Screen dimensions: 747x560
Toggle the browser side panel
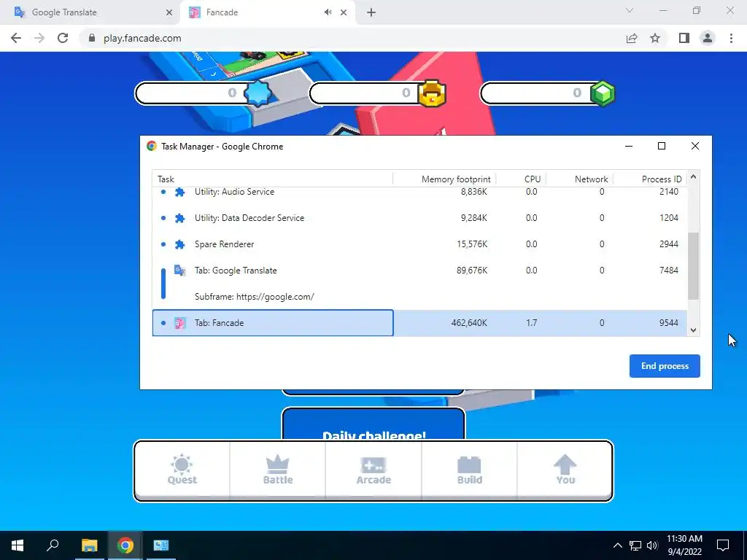684,38
